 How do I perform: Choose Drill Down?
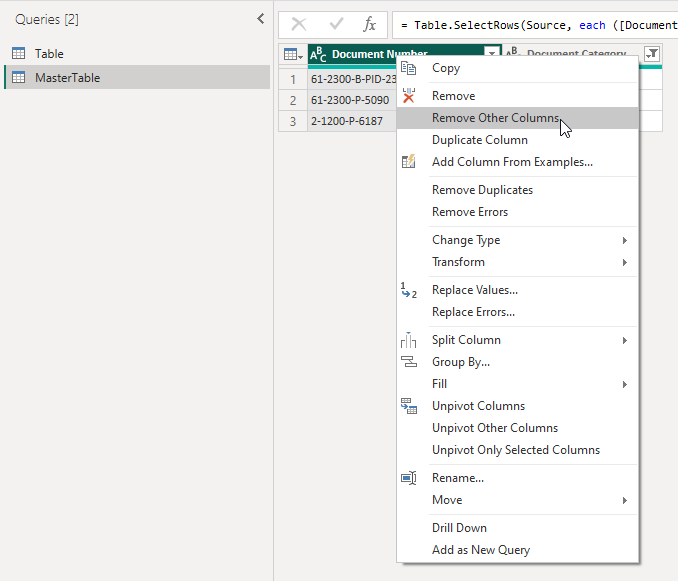click(517, 528)
